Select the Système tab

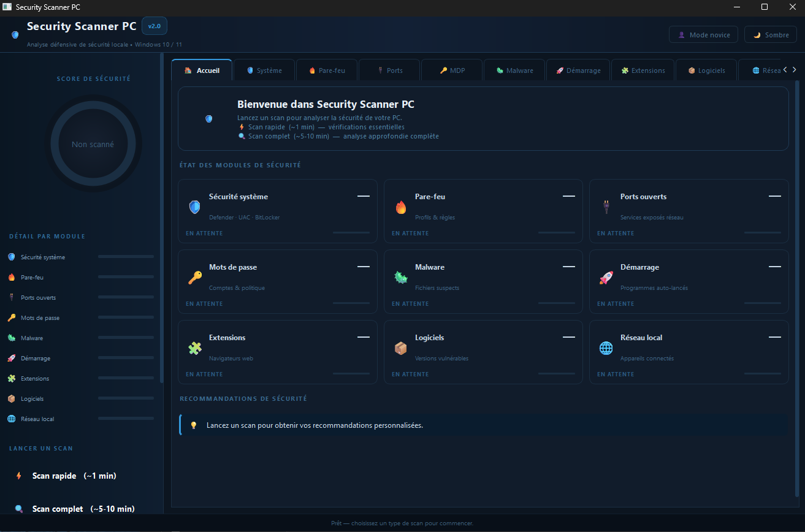264,70
